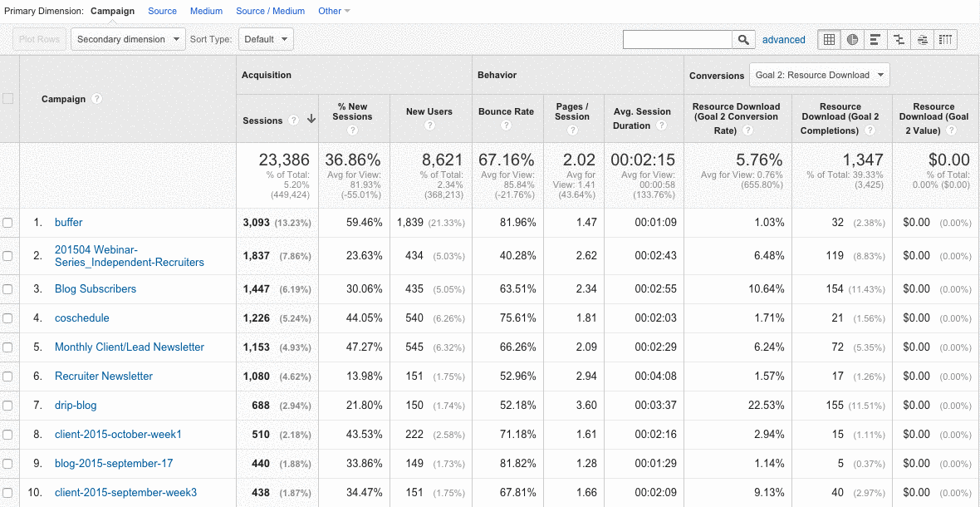
Task: Switch to the Pivot table view icon
Action: coord(946,39)
